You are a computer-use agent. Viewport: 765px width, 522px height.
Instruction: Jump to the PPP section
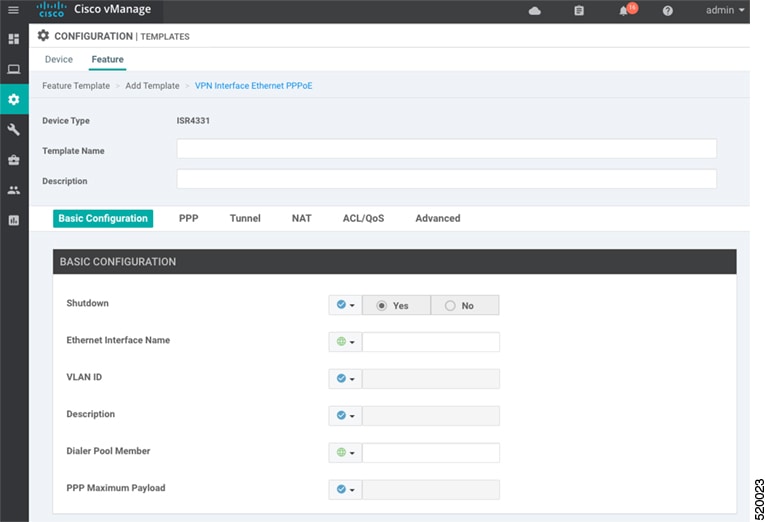(189, 219)
